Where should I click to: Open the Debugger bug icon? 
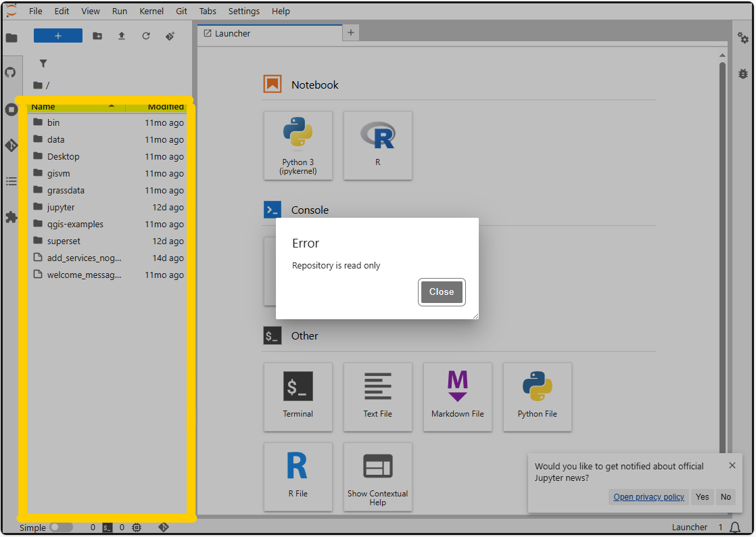click(743, 73)
